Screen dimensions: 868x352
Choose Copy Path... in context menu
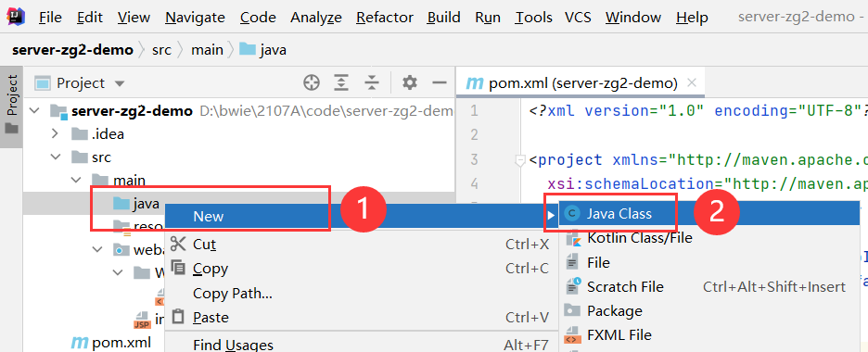point(362,294)
